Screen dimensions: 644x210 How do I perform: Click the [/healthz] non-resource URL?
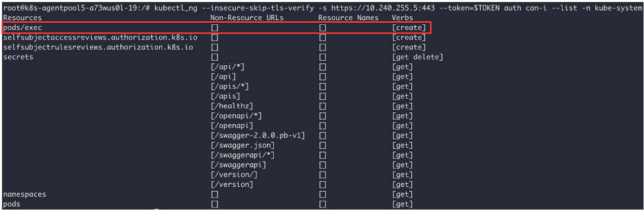(x=232, y=106)
